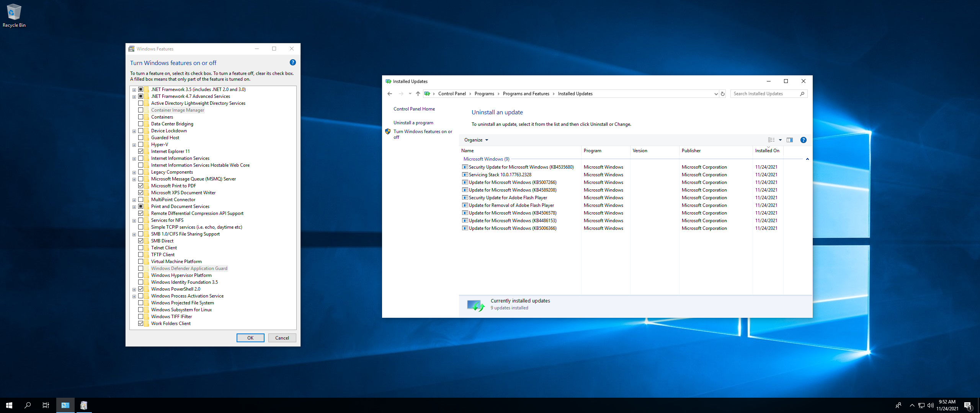The width and height of the screenshot is (980, 413).
Task: Click the Name column header
Action: (520, 151)
